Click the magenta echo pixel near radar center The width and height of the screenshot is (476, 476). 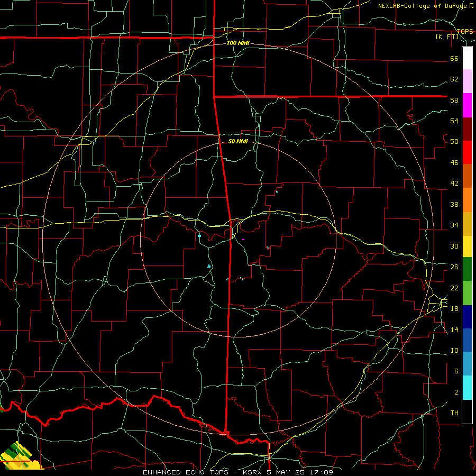tap(243, 240)
